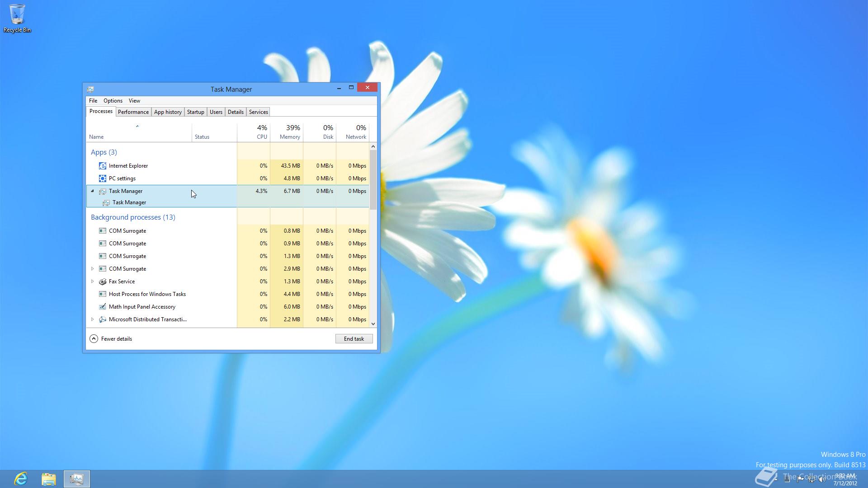Switch to the App history tab

tap(168, 112)
